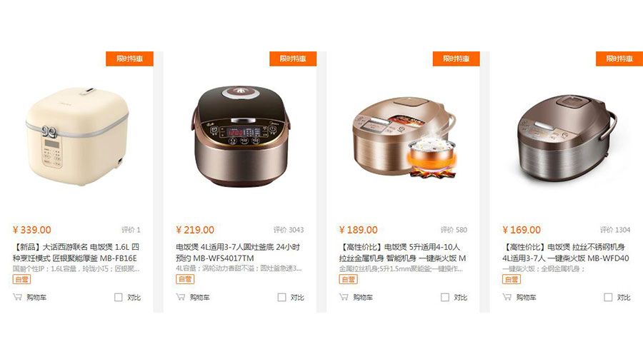Click 自营 badge on the MB-FB16E item

[21, 279]
